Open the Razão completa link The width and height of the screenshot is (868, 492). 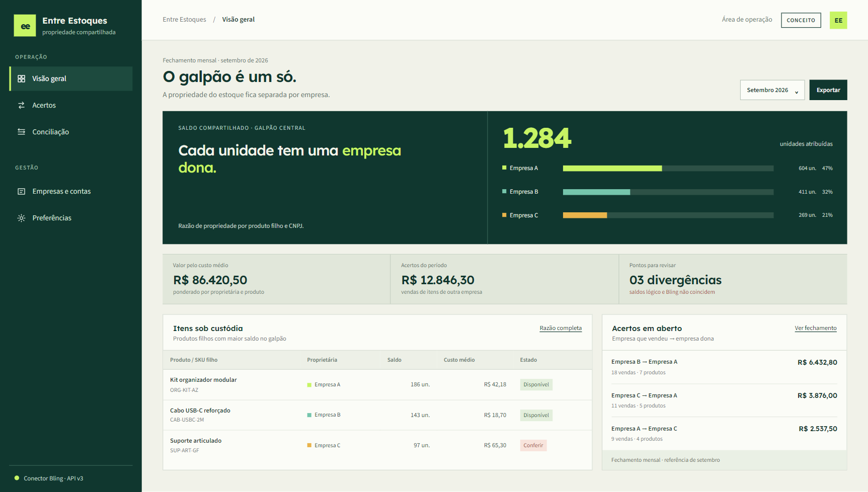click(561, 328)
